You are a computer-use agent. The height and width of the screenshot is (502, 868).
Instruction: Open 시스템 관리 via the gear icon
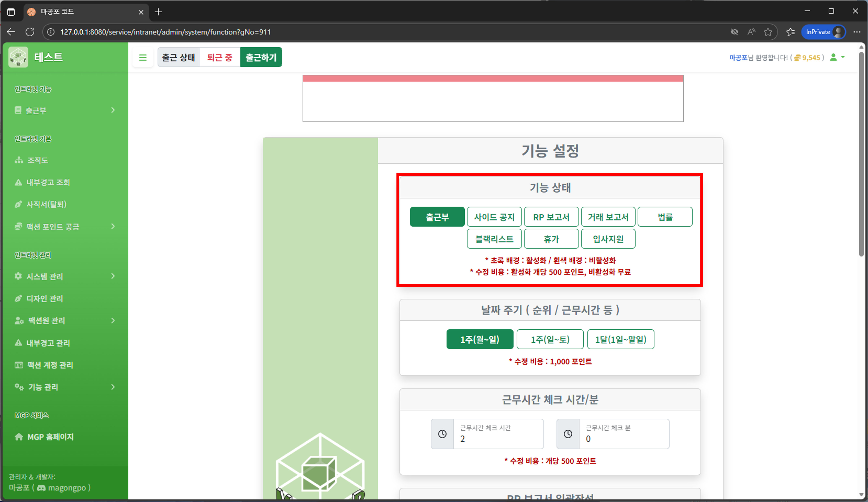click(18, 276)
